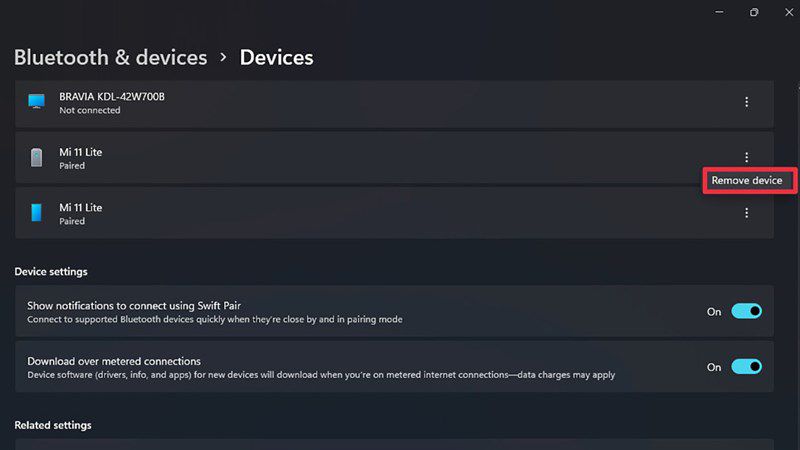
Task: Click the BRAVIA KDL-42W700B monitor icon
Action: (36, 101)
